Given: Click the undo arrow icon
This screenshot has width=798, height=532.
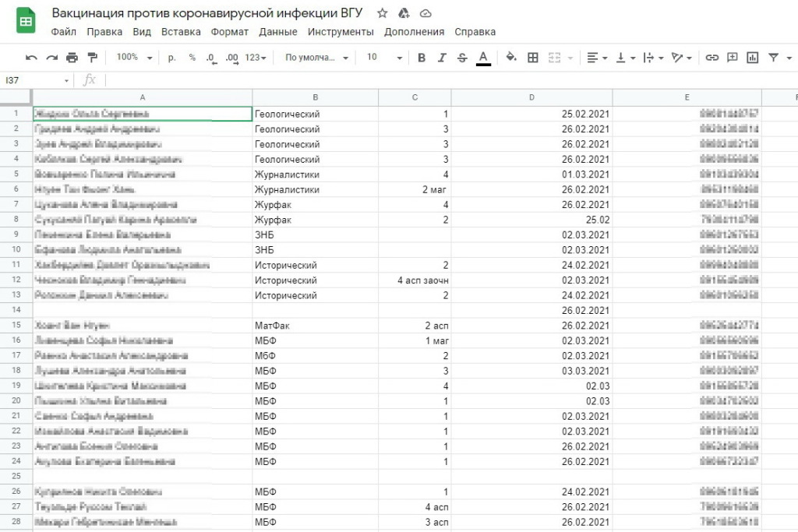Looking at the screenshot, I should 31,58.
